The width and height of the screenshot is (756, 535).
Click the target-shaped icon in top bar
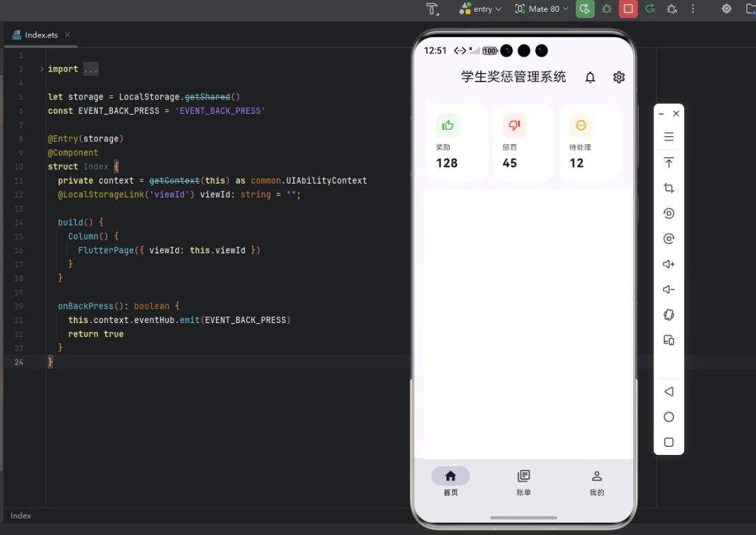pyautogui.click(x=726, y=9)
